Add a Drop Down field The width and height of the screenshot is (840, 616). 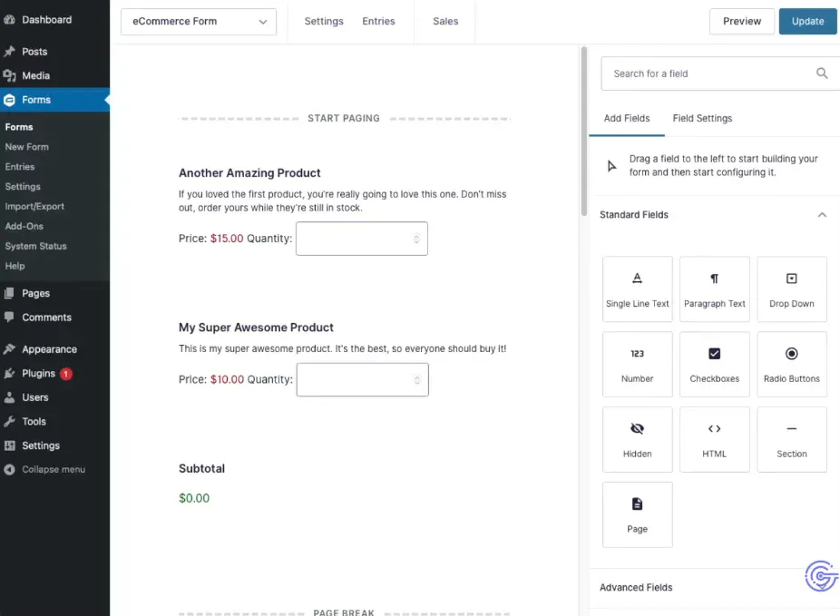[x=791, y=288]
